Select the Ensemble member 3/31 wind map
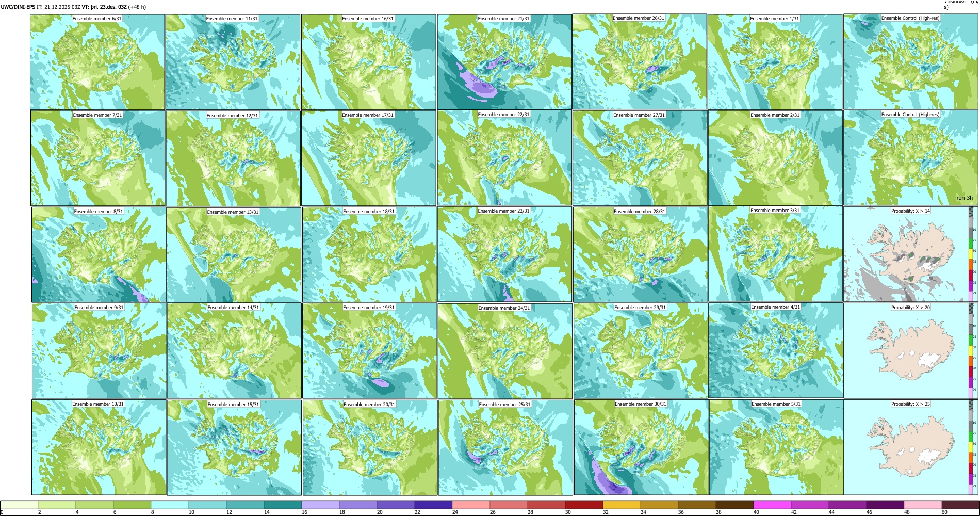Screen dimensions: 980x516 coord(776,254)
